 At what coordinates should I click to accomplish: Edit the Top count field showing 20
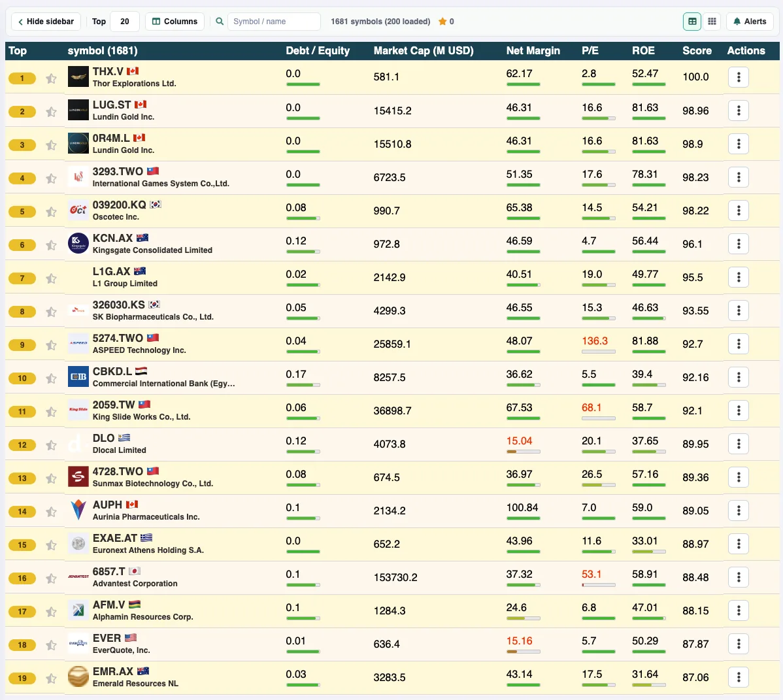point(124,22)
